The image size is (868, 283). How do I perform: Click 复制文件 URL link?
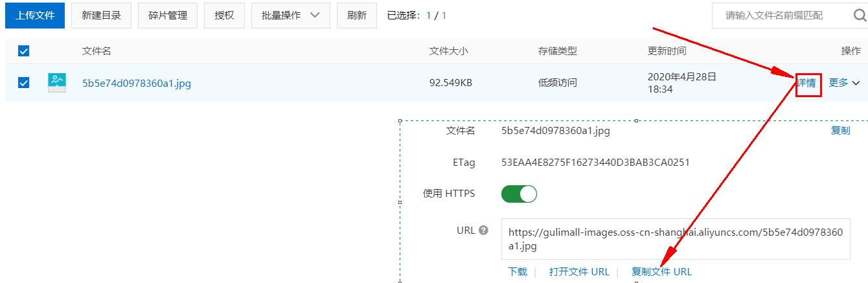661,272
